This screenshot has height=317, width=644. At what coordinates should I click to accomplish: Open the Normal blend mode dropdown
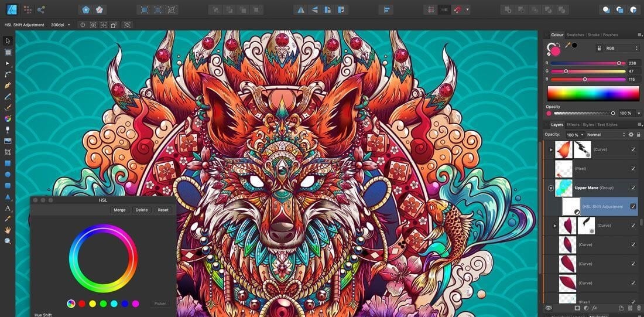tap(606, 134)
